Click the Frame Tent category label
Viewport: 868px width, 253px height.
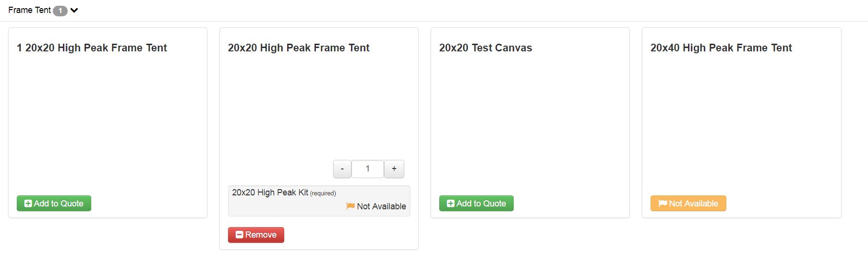tap(29, 10)
